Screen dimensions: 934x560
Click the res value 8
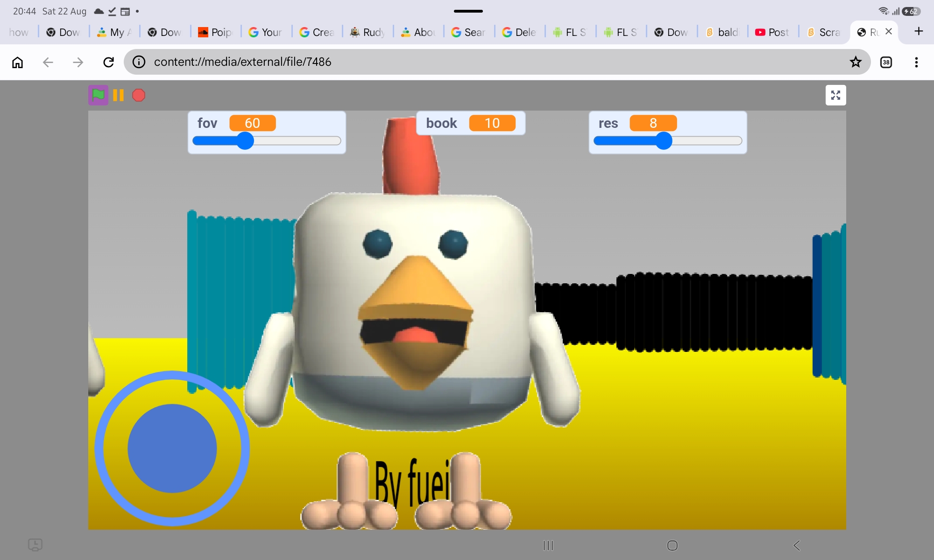coord(653,123)
